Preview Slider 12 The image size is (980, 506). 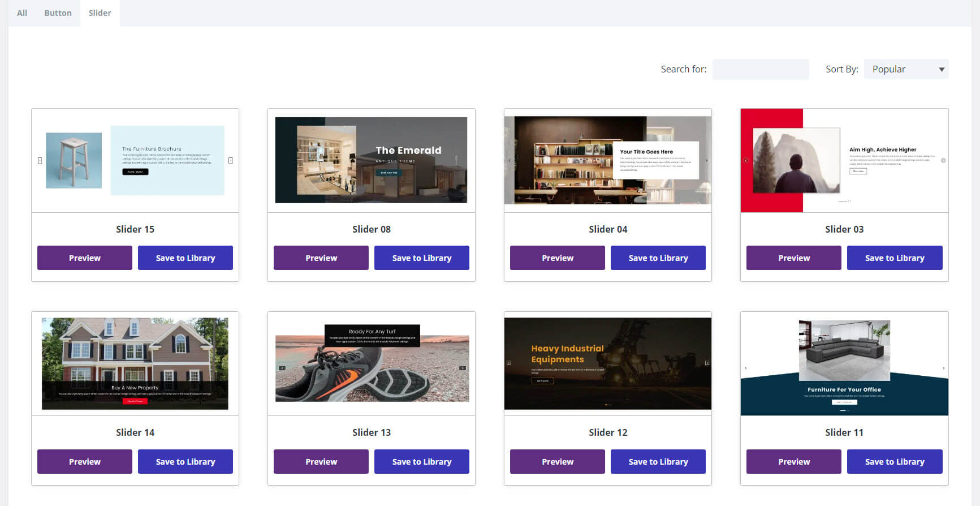(558, 461)
